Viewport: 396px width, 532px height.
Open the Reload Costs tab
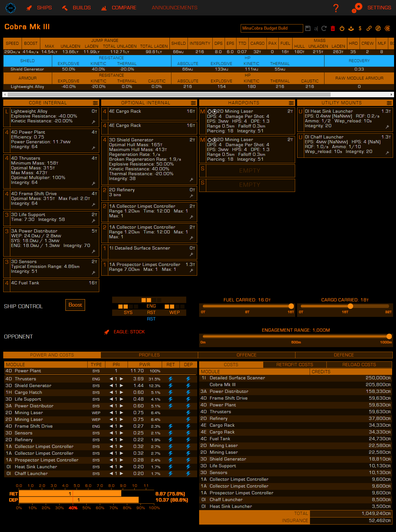[x=359, y=365]
